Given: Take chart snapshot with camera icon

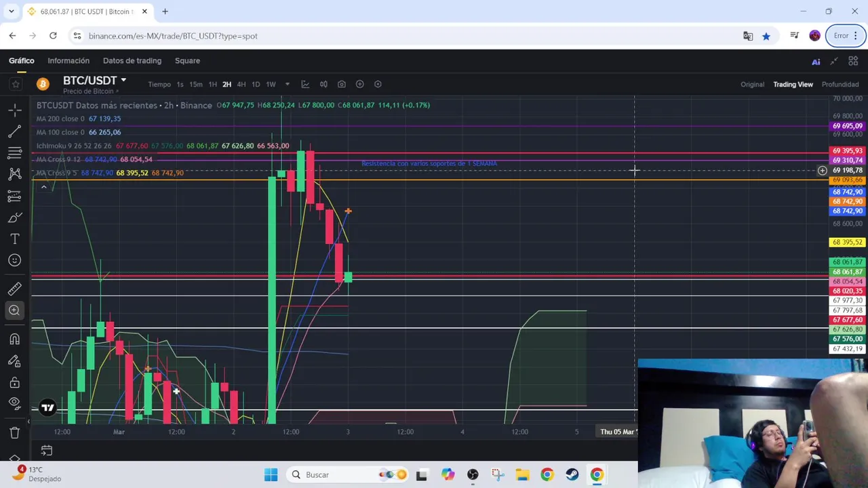Looking at the screenshot, I should coord(342,84).
